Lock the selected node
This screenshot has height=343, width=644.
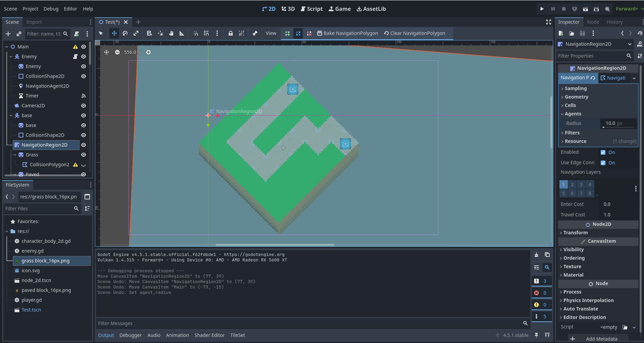[x=230, y=33]
